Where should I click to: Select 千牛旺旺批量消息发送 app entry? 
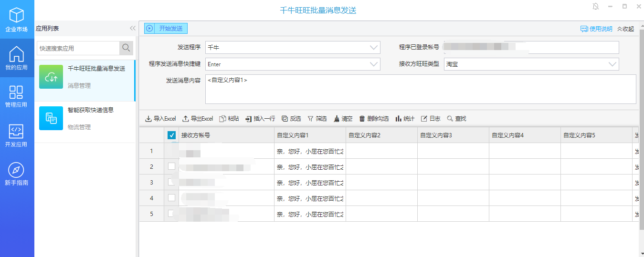pyautogui.click(x=85, y=81)
